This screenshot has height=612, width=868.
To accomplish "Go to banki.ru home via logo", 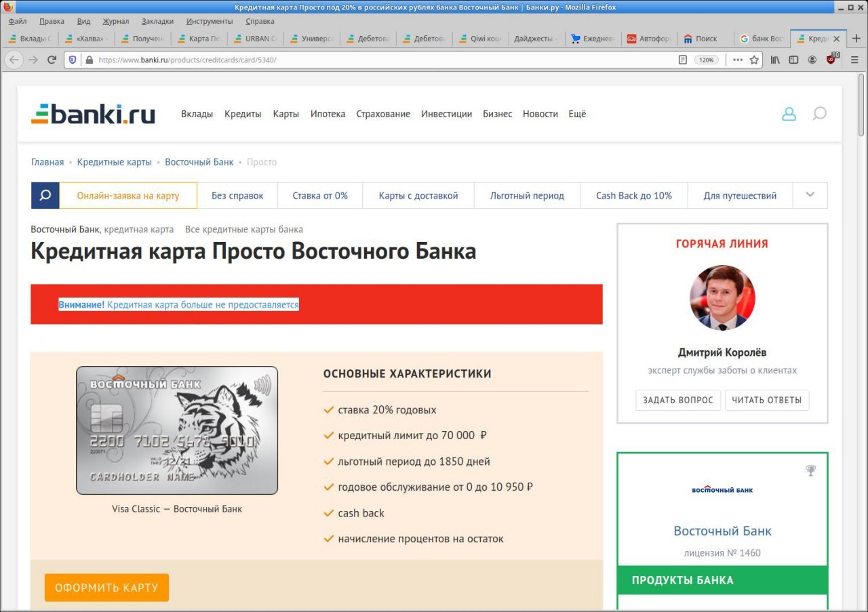I will click(93, 114).
